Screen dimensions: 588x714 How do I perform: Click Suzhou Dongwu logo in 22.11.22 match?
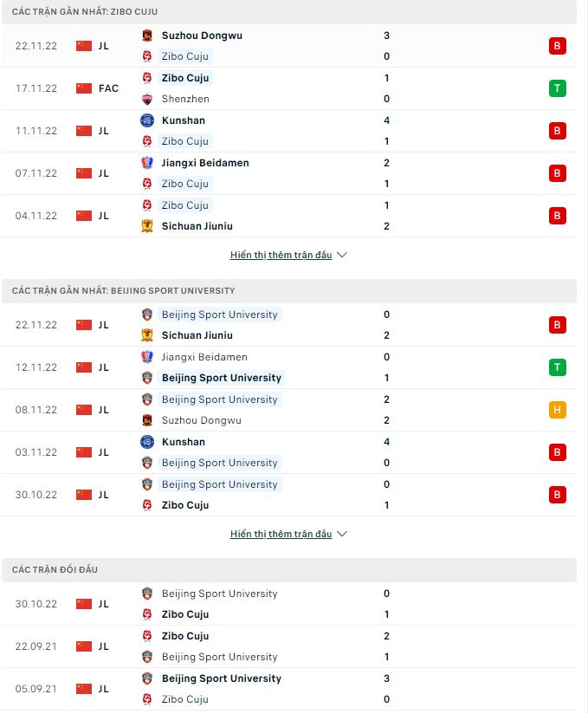[x=147, y=36]
